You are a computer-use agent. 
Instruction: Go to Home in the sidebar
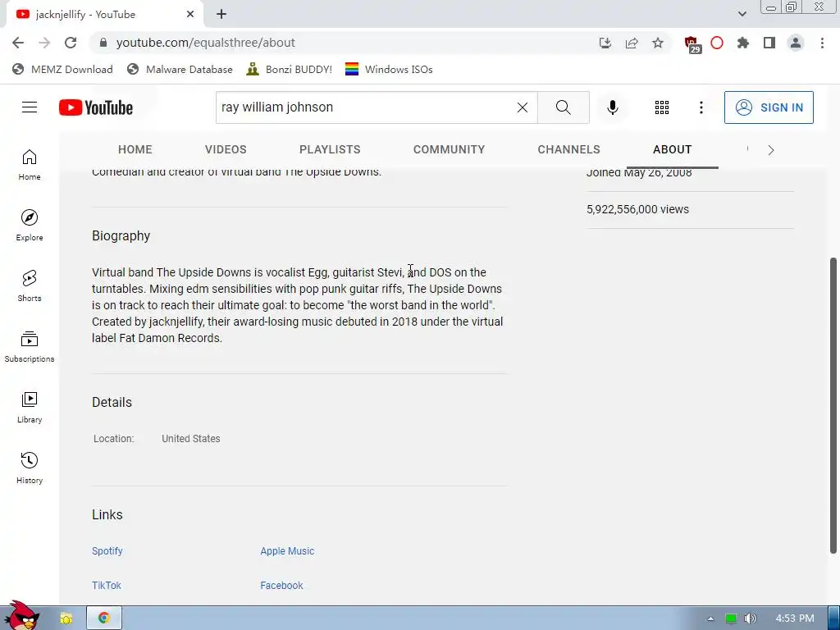(30, 164)
